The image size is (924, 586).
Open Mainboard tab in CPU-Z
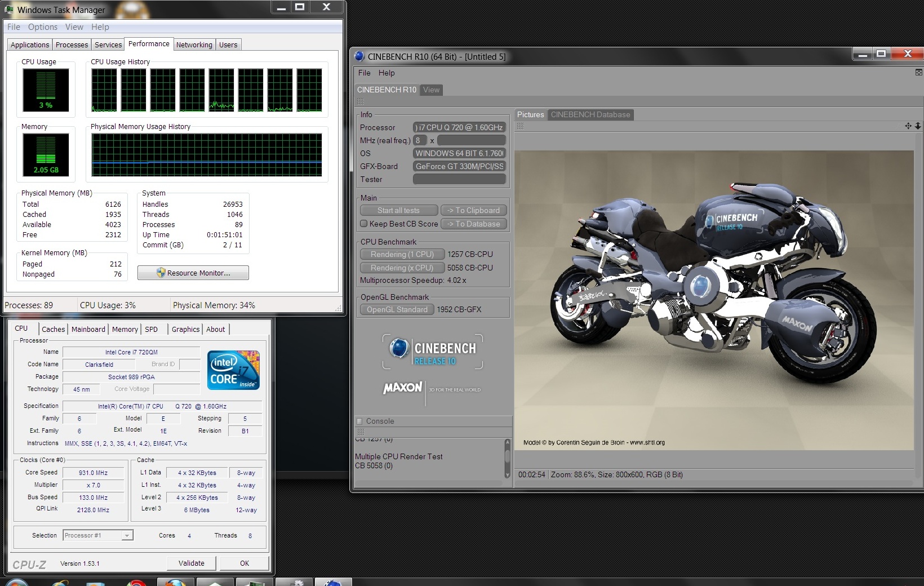(88, 330)
